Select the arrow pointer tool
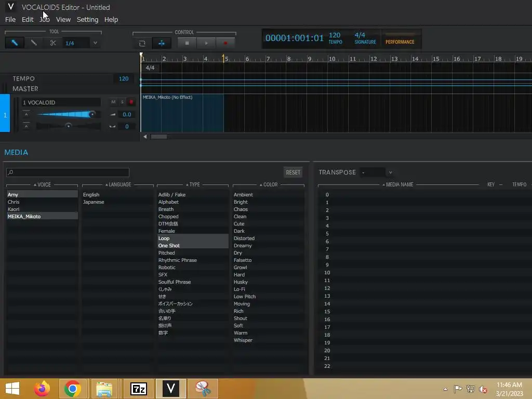 [x=15, y=43]
